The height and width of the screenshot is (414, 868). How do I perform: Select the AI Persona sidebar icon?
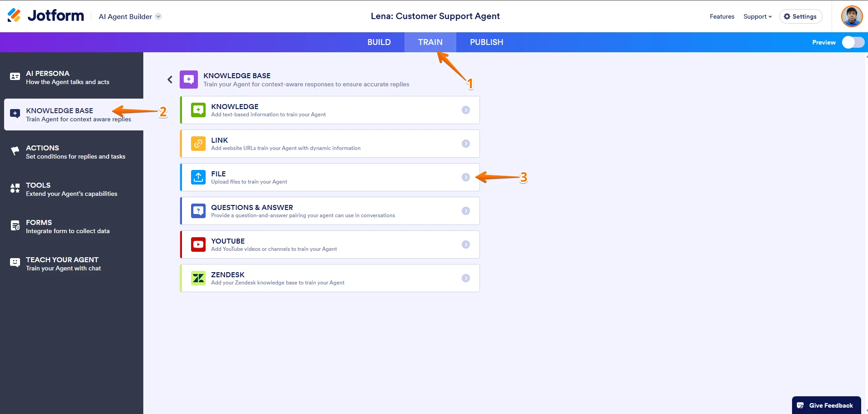[15, 76]
